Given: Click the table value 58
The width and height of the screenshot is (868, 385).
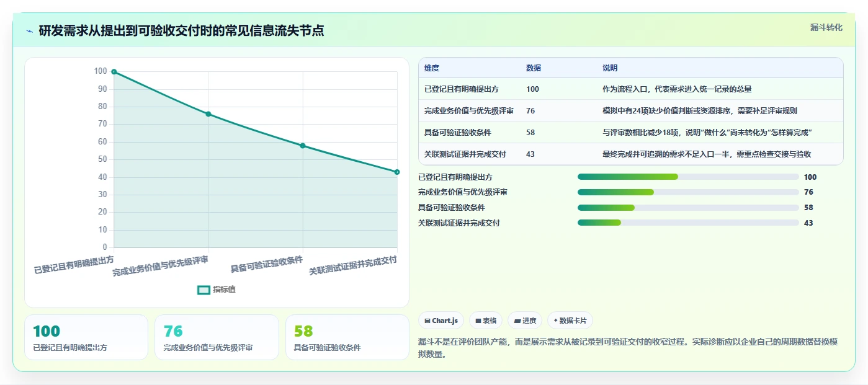Looking at the screenshot, I should (530, 133).
